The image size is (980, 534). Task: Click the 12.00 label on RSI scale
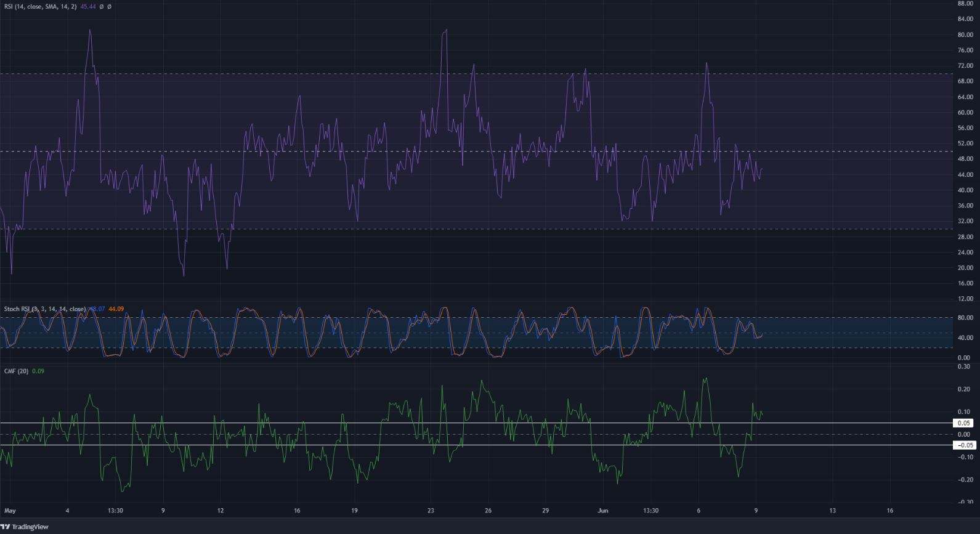coord(965,299)
